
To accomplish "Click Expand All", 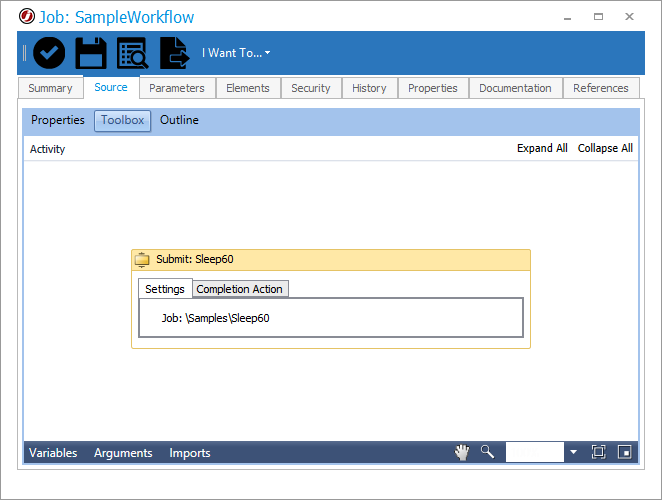I will pos(542,148).
